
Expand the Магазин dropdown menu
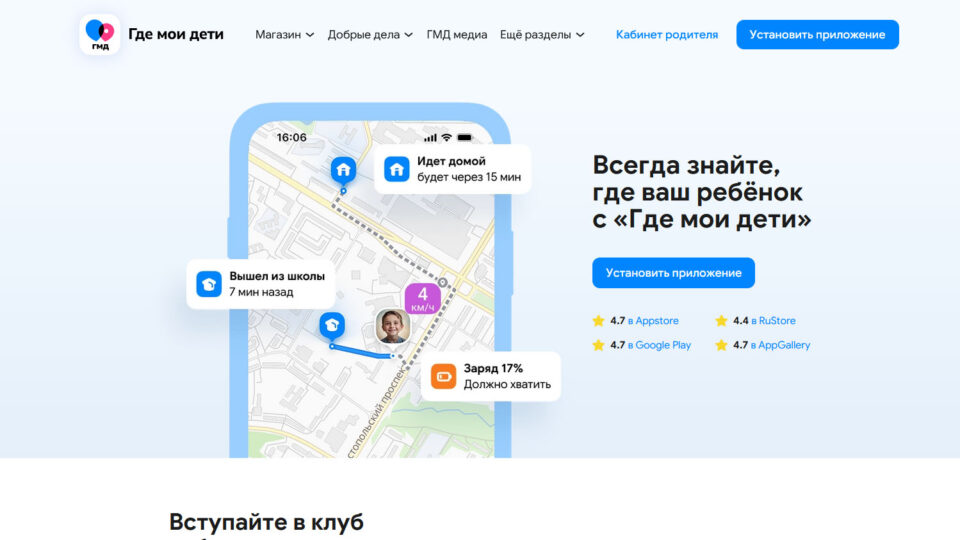(285, 35)
